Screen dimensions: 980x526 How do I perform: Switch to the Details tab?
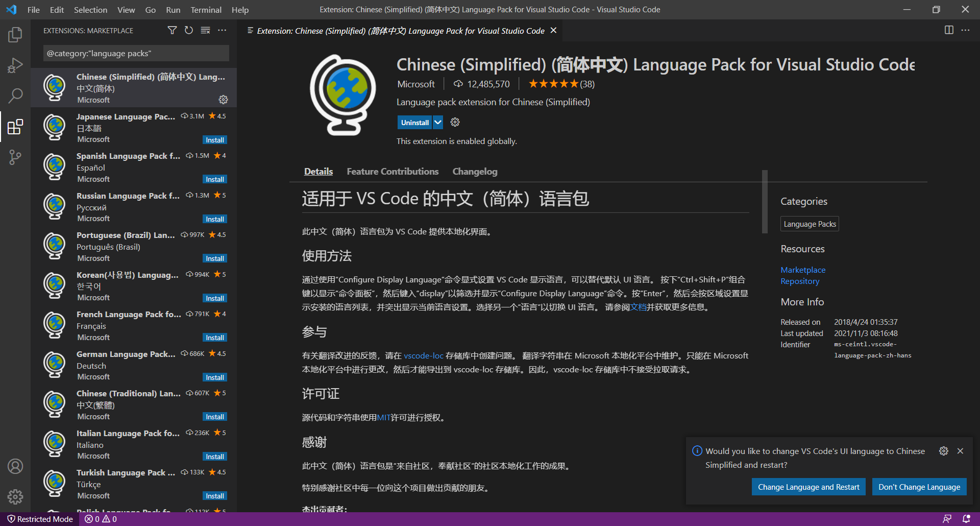[x=318, y=172]
